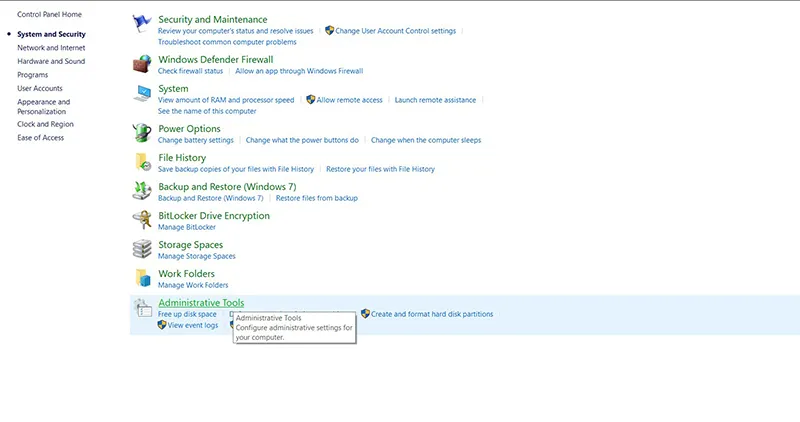Image resolution: width=800 pixels, height=422 pixels.
Task: Click the Power Options battery icon
Action: pos(142,134)
